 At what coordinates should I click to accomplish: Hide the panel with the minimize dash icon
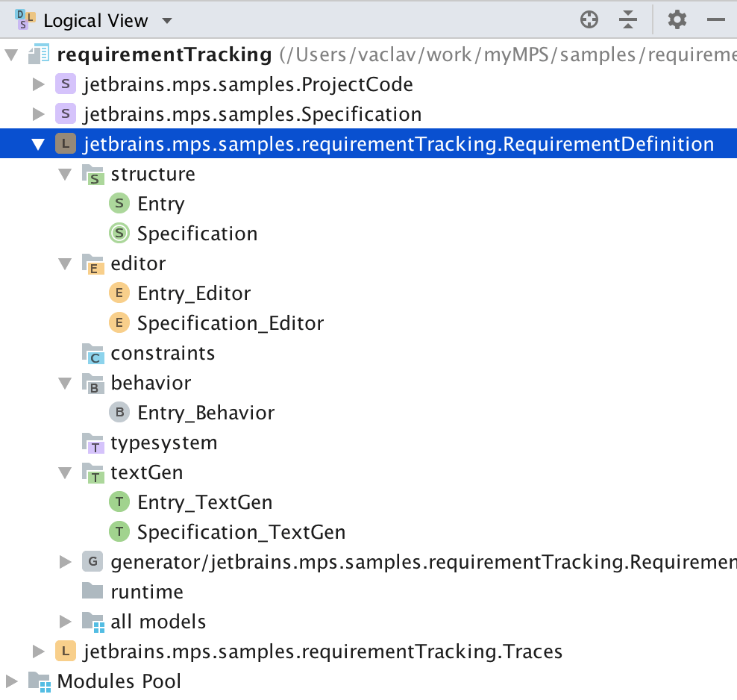coord(716,20)
